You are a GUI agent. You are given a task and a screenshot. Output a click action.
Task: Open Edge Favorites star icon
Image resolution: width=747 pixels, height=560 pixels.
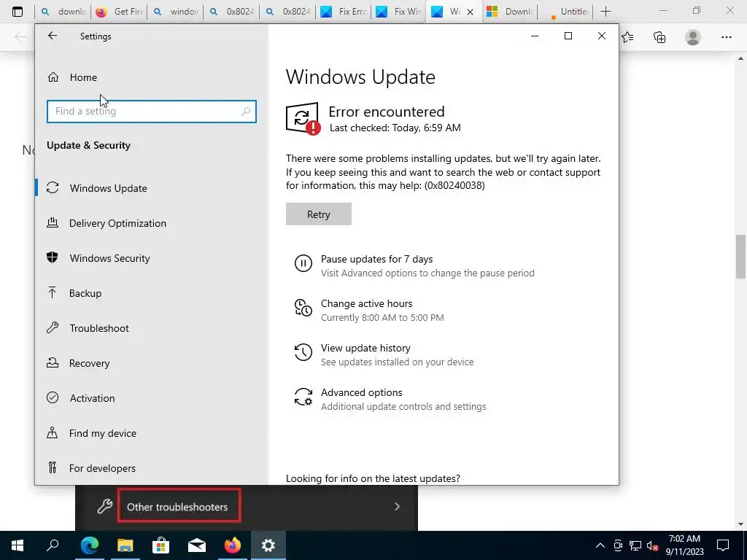[x=627, y=37]
